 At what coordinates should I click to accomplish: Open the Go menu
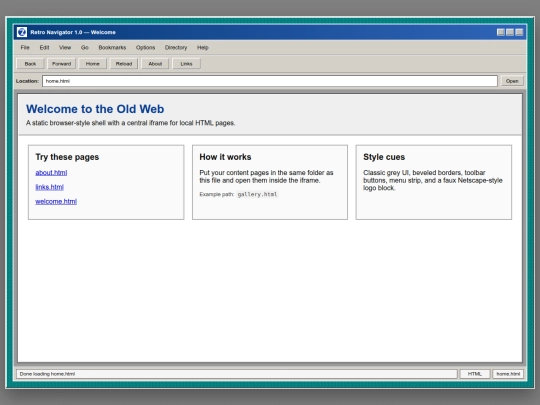click(x=85, y=48)
